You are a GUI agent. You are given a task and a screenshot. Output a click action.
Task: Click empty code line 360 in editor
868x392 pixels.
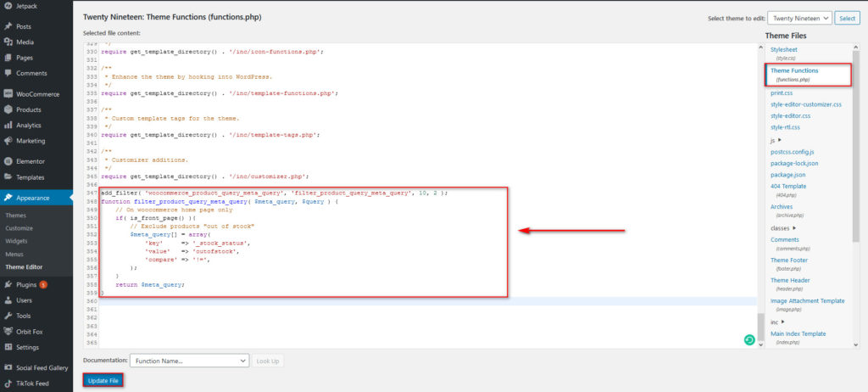tap(428, 300)
